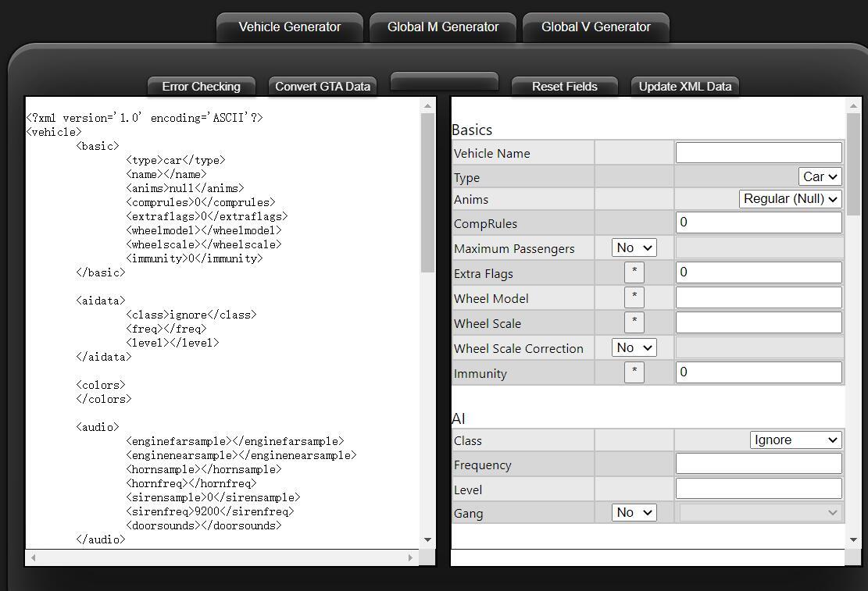The width and height of the screenshot is (868, 591).
Task: Click the Vehicle Name label
Action: [492, 153]
